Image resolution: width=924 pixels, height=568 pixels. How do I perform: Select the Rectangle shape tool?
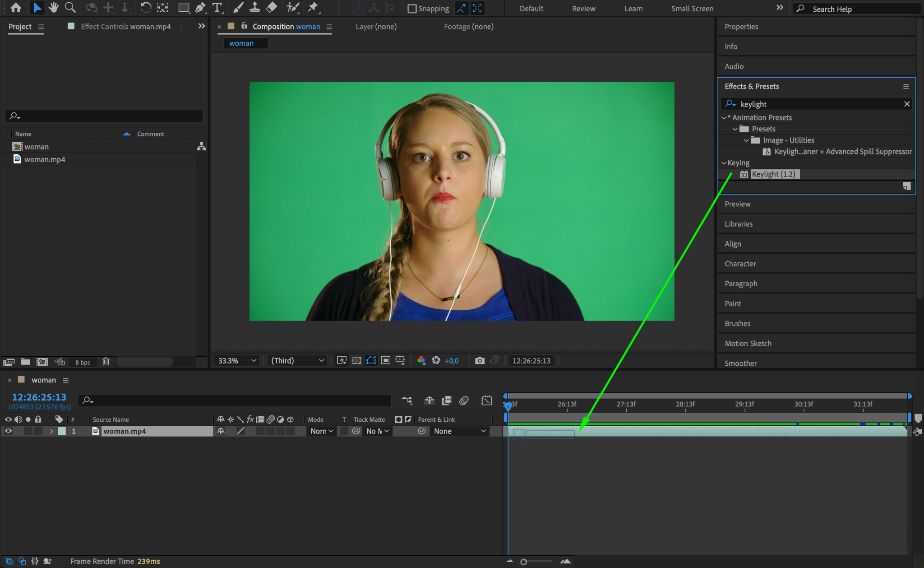[183, 7]
